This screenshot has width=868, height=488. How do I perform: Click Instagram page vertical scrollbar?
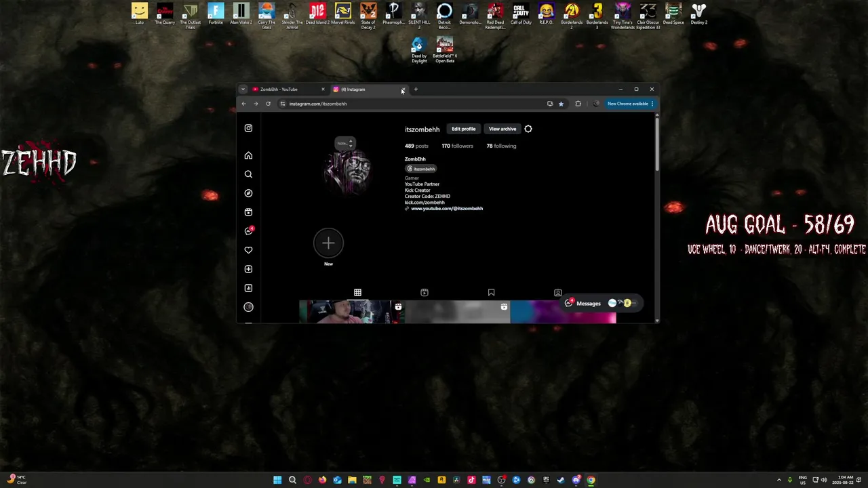pos(656,144)
